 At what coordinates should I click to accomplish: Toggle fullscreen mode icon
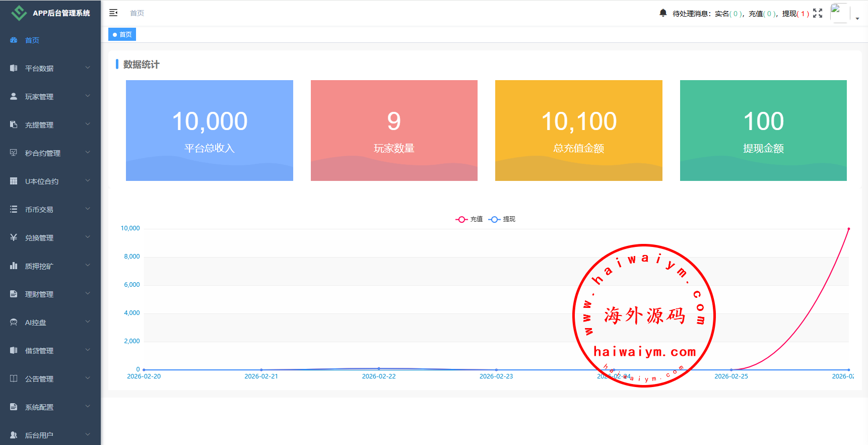pos(818,13)
